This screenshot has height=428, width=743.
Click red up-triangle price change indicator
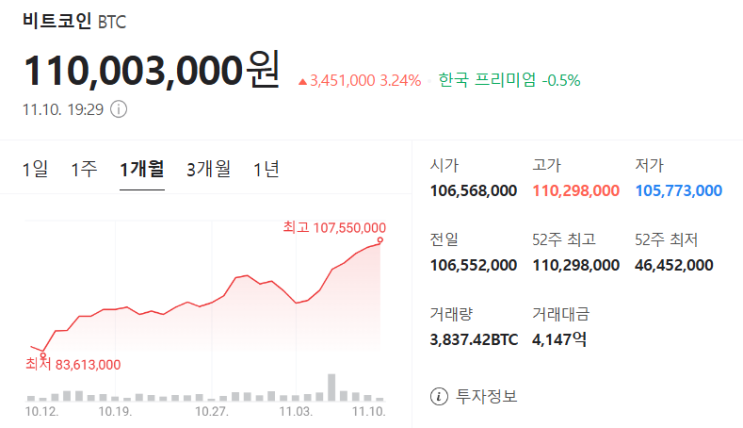[x=303, y=80]
